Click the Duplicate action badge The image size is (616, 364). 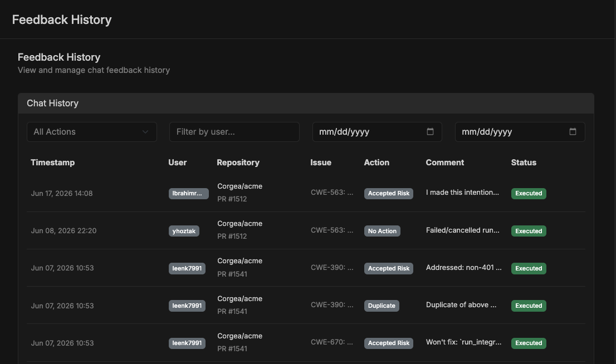click(x=382, y=306)
